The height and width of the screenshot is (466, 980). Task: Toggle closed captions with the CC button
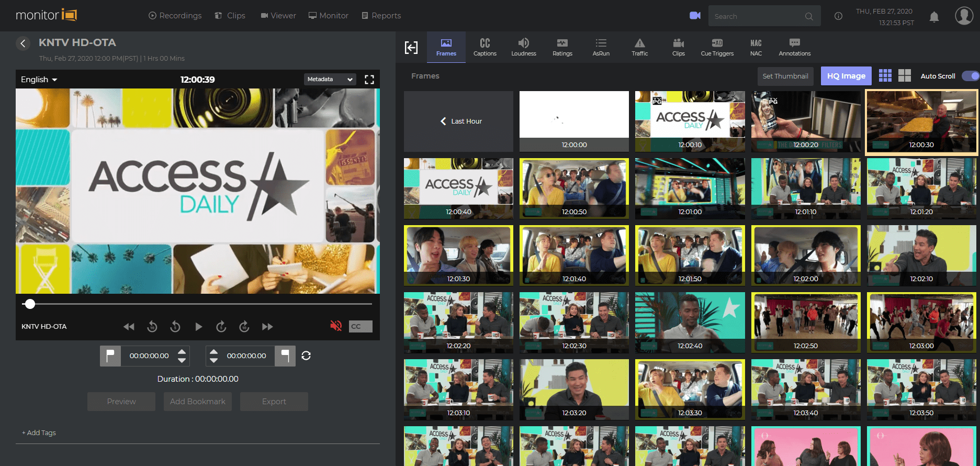point(361,326)
